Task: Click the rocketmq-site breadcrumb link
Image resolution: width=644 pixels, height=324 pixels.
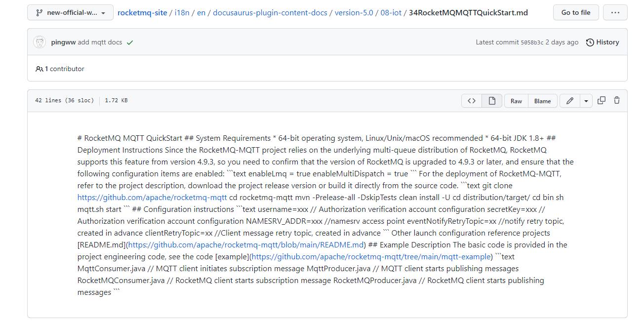Action: pos(142,13)
